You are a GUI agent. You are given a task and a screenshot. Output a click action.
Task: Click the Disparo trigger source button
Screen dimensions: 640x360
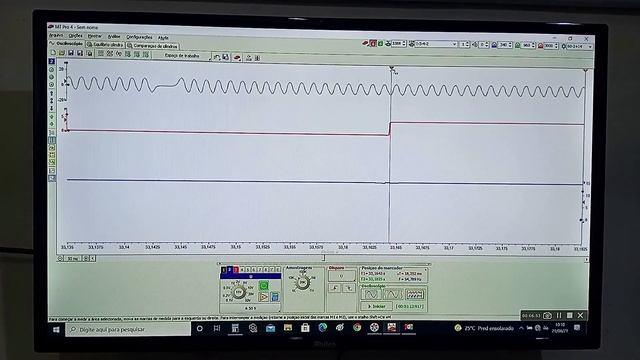click(342, 276)
